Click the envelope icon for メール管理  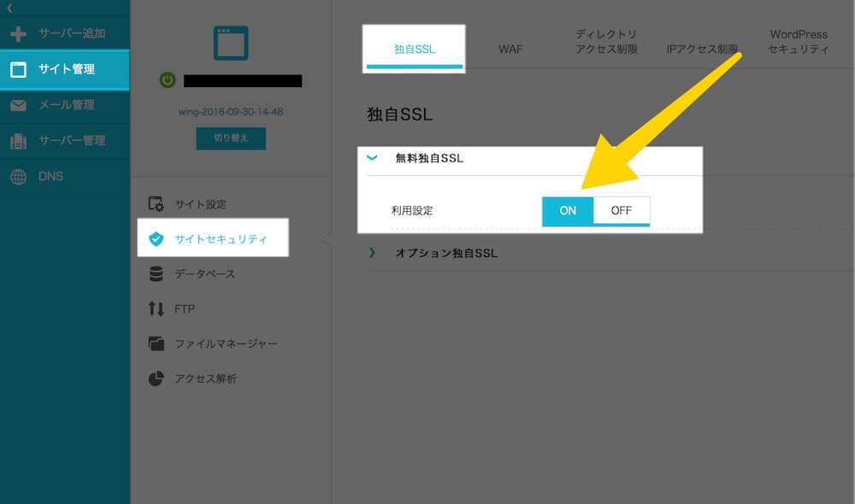pos(18,105)
